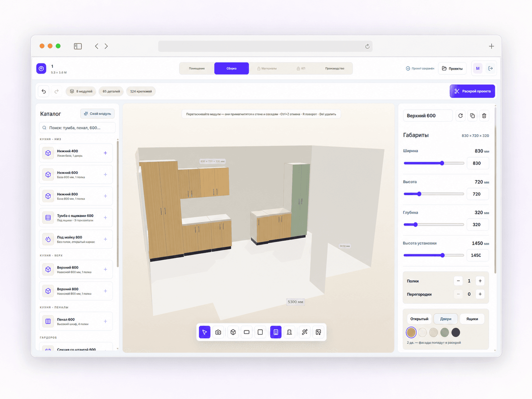The image size is (532, 399).
Task: Open the Помещение tab
Action: point(197,69)
